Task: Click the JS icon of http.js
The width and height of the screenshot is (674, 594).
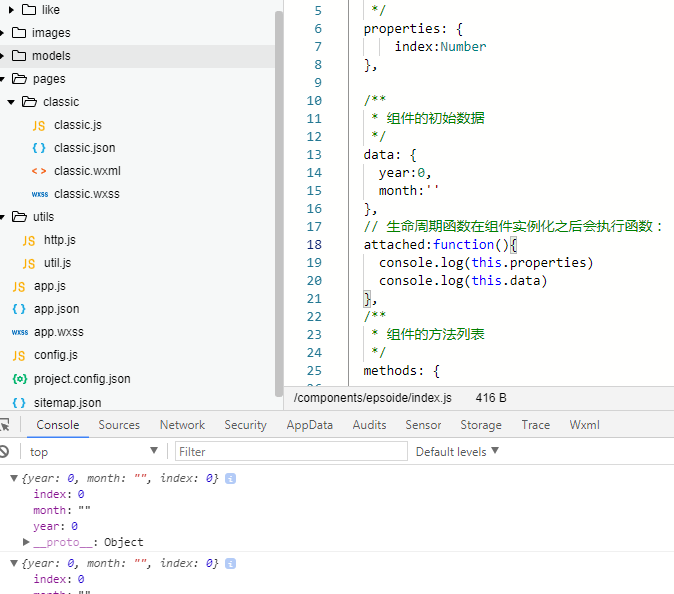Action: click(x=29, y=241)
